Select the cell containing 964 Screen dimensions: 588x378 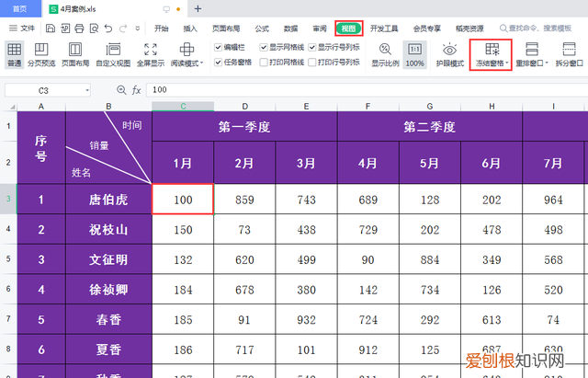click(553, 200)
